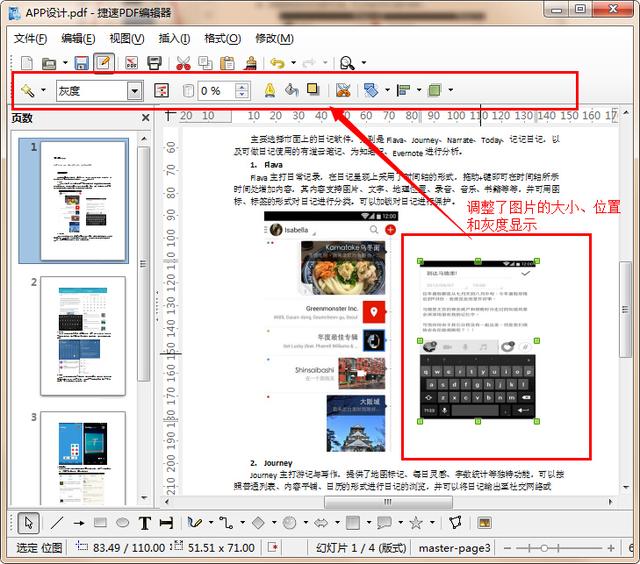Select the Curve drawing tool
Screen dimensions: 640x564
[195, 523]
